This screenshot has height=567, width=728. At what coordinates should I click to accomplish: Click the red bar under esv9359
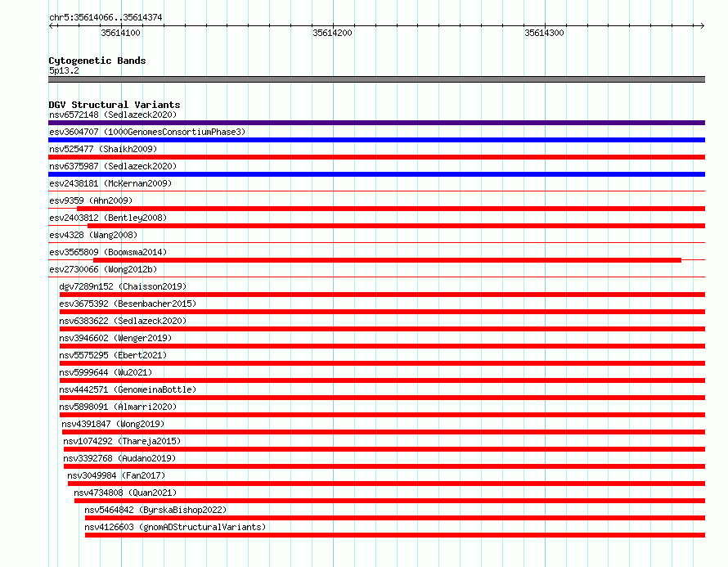391,209
